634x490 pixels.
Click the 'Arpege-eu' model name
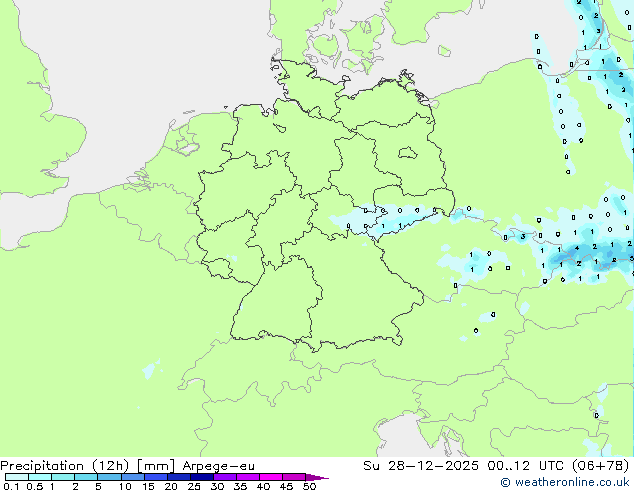point(219,466)
